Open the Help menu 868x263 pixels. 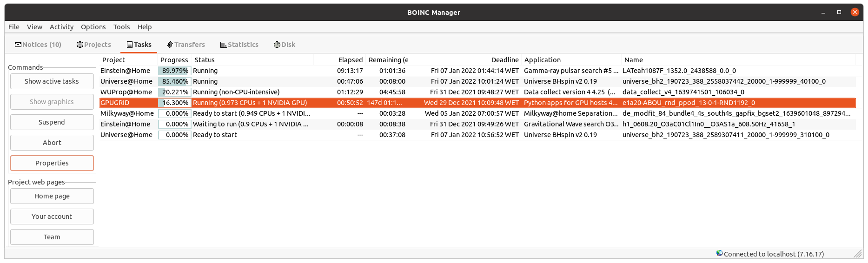point(145,27)
